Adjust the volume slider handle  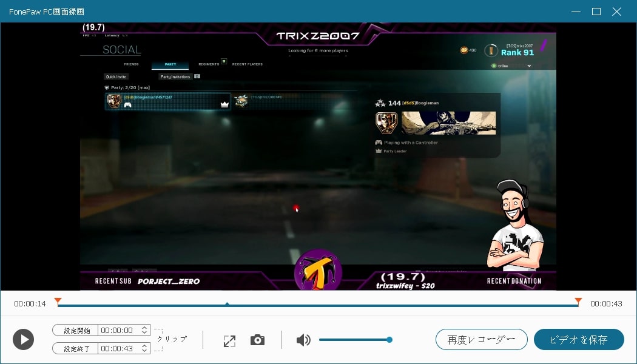tap(389, 340)
